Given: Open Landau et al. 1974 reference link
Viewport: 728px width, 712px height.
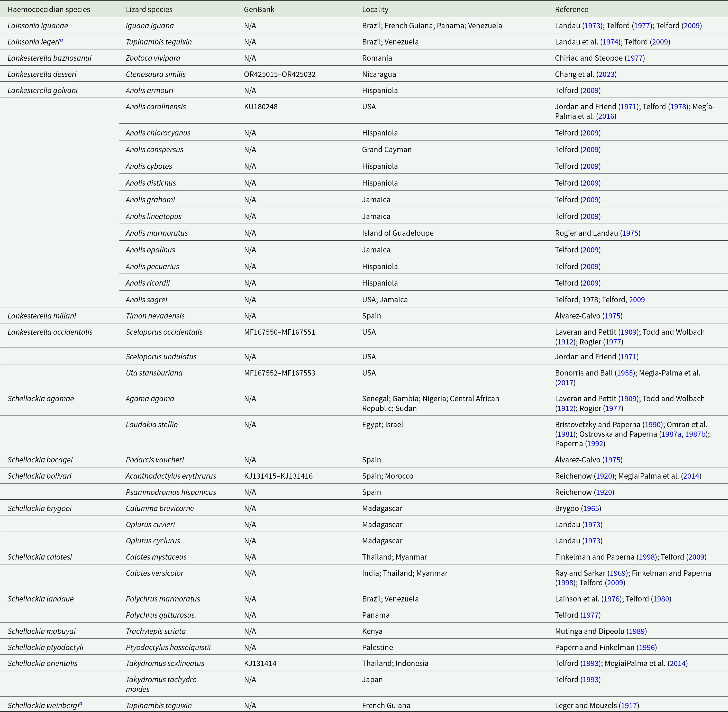Looking at the screenshot, I should click(610, 42).
